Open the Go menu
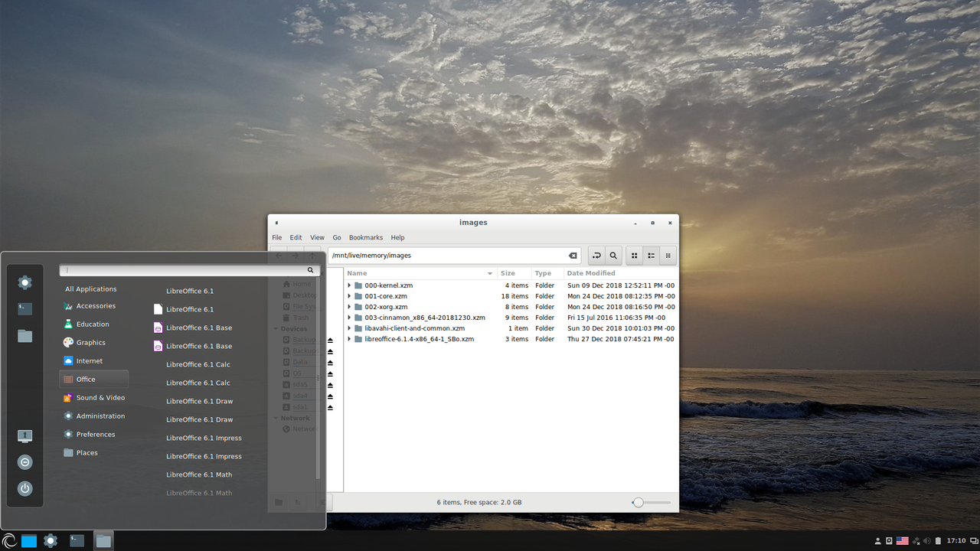Screen dimensions: 980x551 point(337,237)
